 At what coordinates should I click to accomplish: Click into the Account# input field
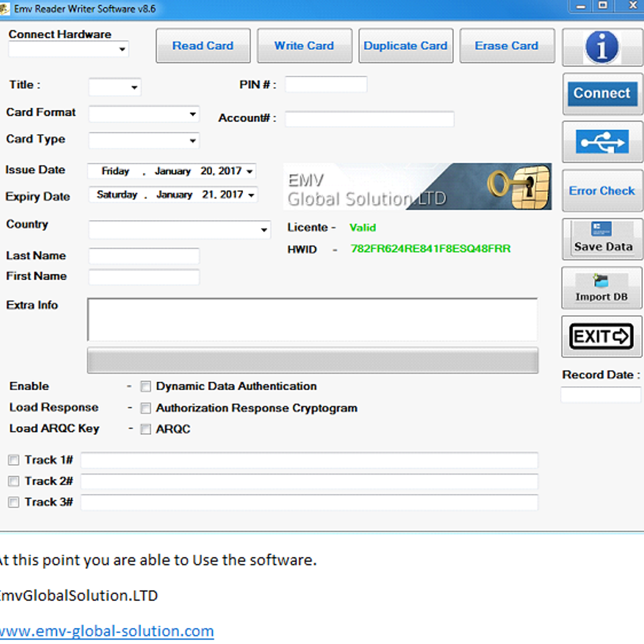pos(369,119)
